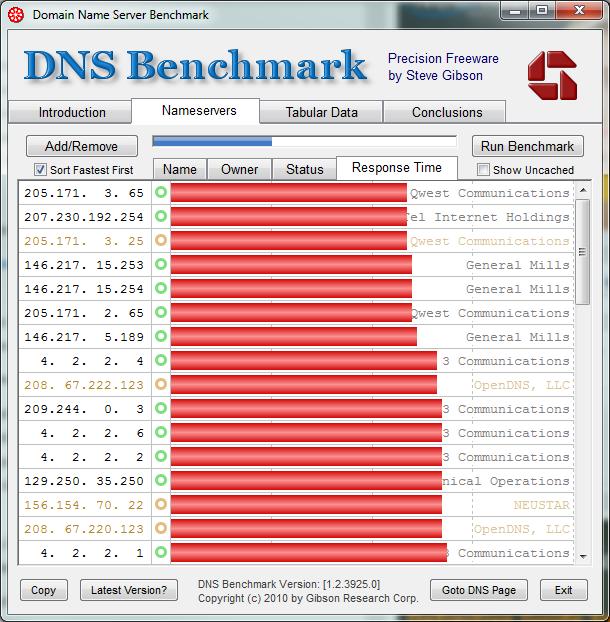
Task: Start the test with Run Benchmark
Action: (528, 146)
